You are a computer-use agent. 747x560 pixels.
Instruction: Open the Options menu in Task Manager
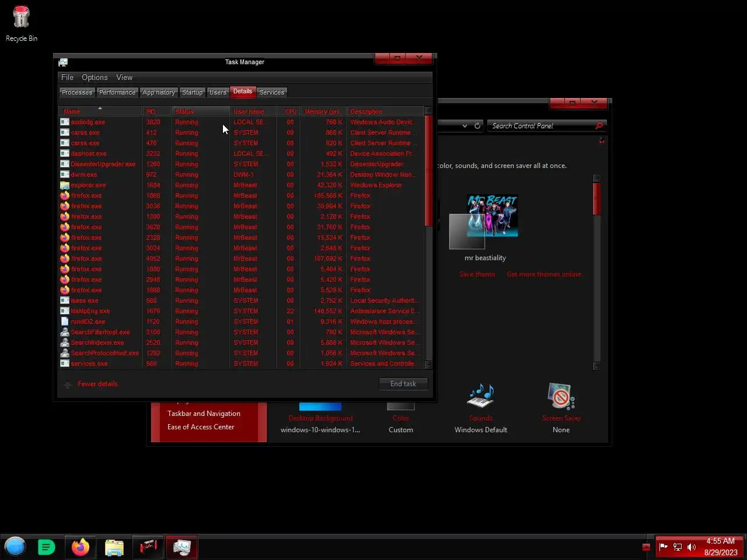(x=95, y=77)
